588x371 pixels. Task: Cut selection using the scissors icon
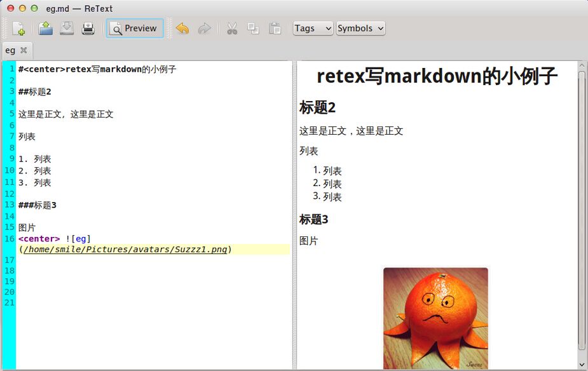pyautogui.click(x=232, y=29)
